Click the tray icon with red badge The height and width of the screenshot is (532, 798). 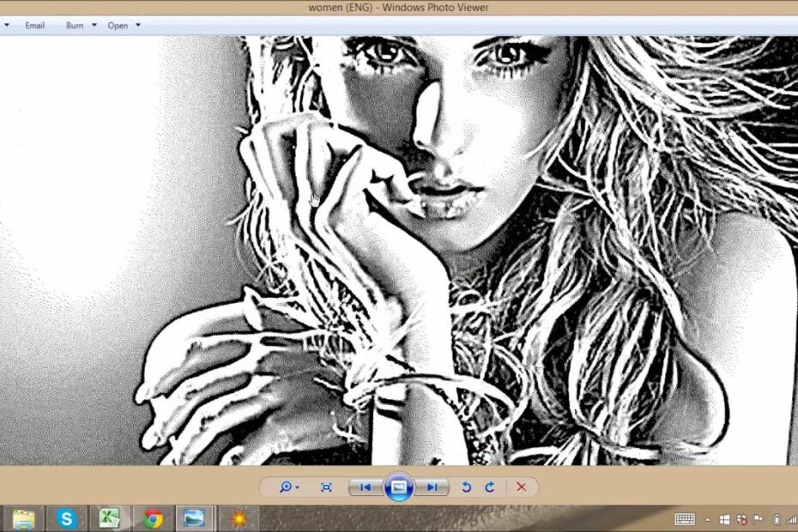[742, 520]
